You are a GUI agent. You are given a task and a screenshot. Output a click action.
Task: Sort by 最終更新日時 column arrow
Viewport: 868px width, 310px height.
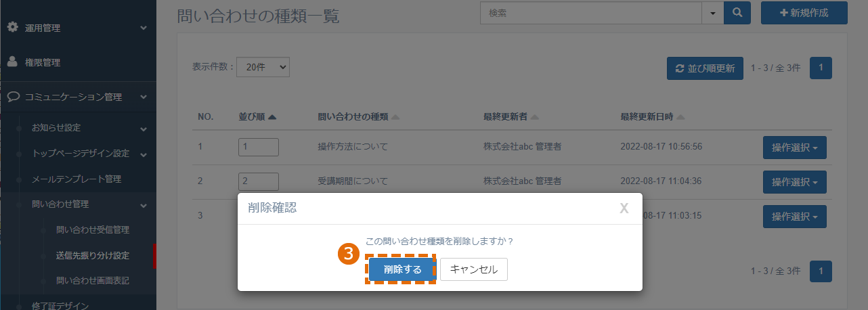click(x=680, y=117)
